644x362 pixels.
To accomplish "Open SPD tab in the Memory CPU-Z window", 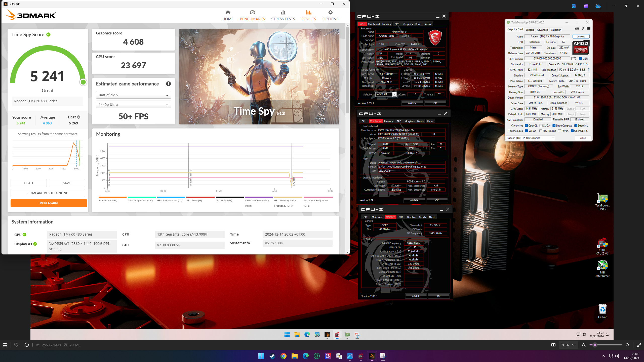I will (x=401, y=217).
